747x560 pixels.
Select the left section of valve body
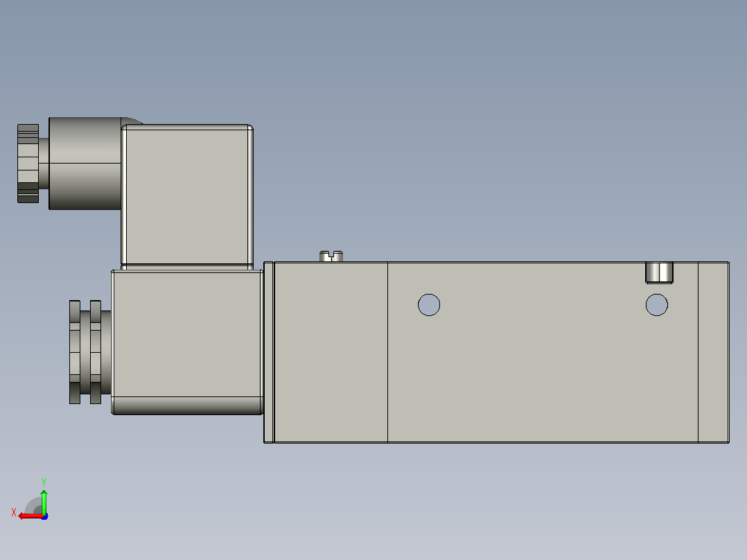(x=331, y=352)
